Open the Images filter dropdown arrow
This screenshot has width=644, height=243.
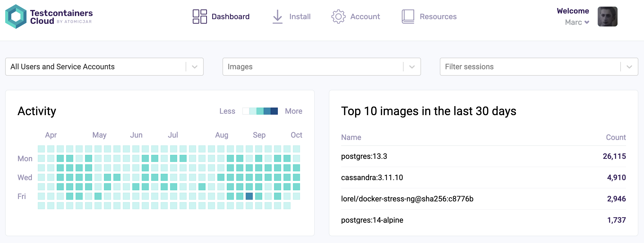point(412,67)
